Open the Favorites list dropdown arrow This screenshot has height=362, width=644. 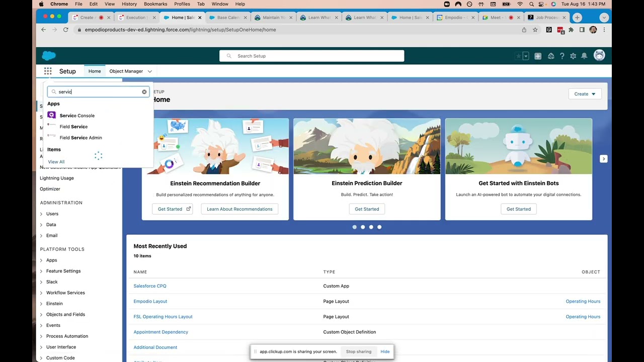coord(526,56)
